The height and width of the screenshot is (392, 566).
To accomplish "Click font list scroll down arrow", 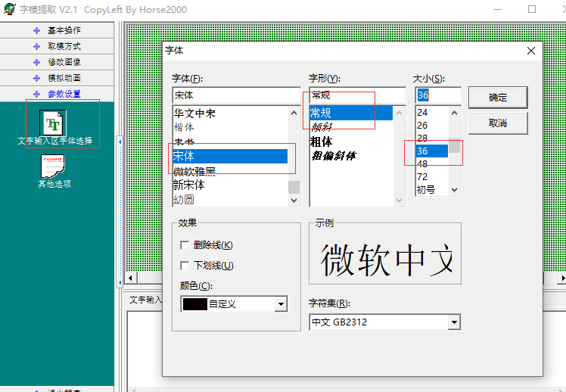I will pyautogui.click(x=294, y=200).
